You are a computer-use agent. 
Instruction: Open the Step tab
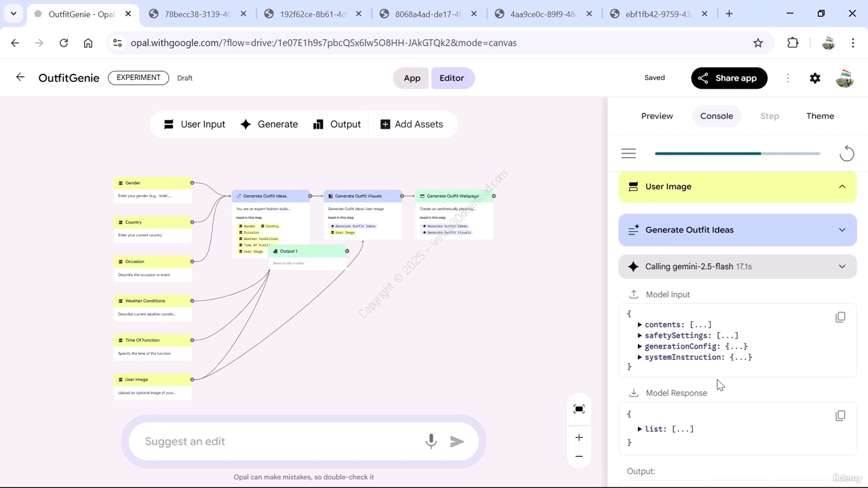point(770,116)
